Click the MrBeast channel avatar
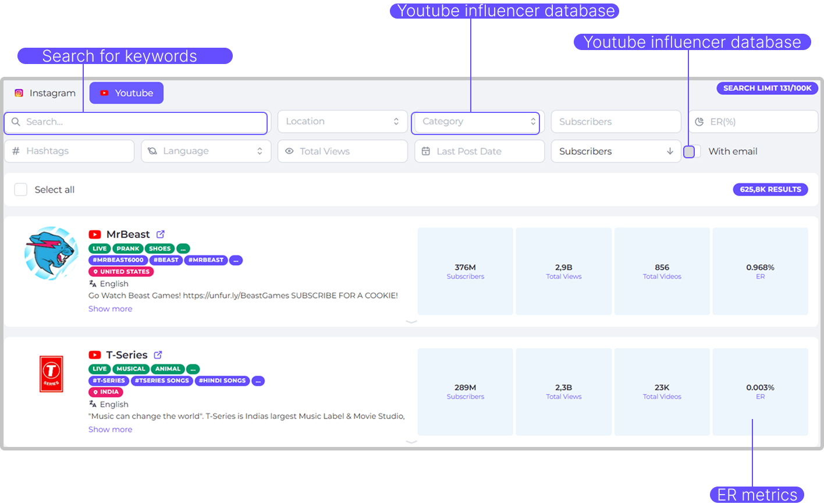Viewport: 824px width, 504px height. [51, 254]
